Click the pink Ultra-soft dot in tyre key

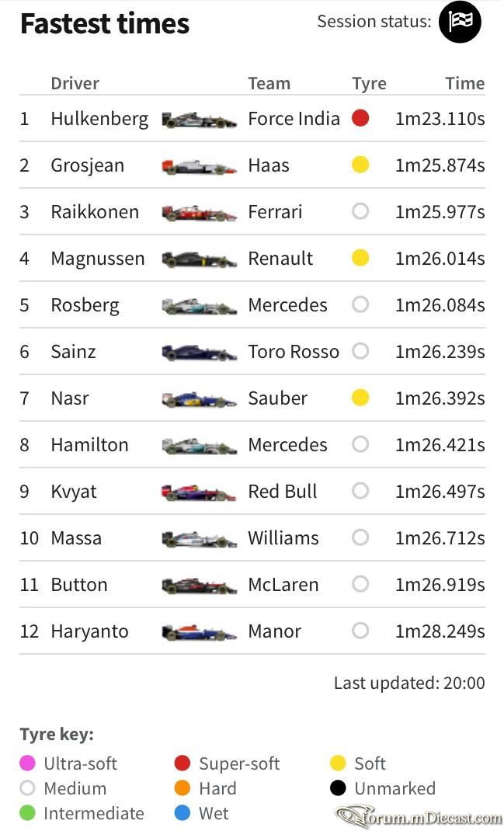coord(27,763)
